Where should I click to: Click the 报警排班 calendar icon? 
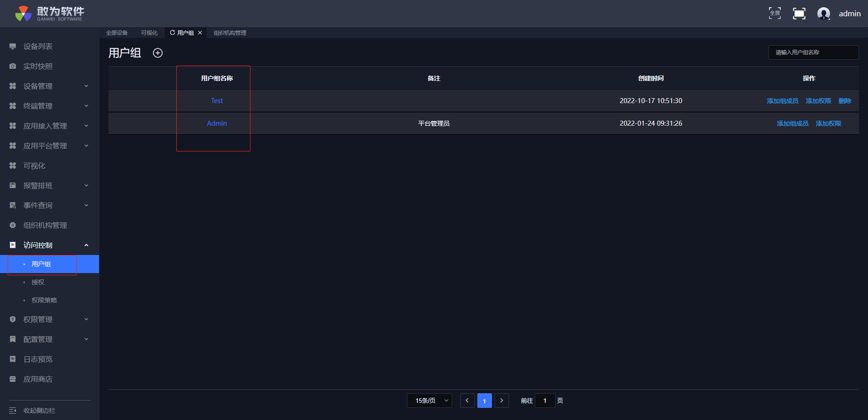pyautogui.click(x=13, y=186)
